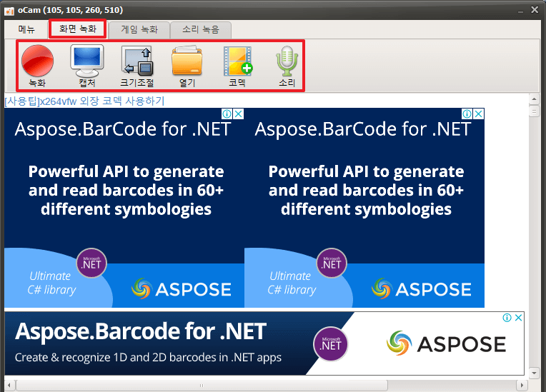Click the vertical scrollbar down arrow
The width and height of the screenshot is (546, 392).
[x=534, y=373]
